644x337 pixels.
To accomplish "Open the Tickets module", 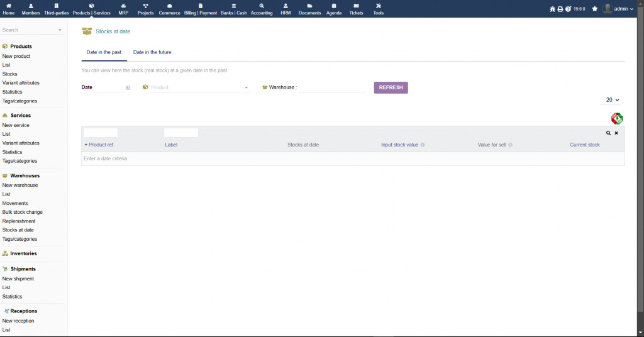I will click(356, 9).
